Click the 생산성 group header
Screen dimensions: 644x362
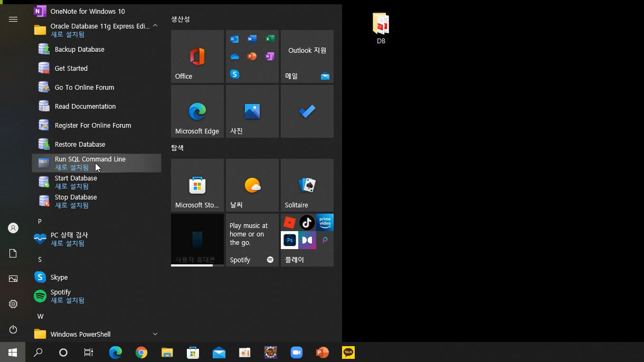[x=181, y=19]
